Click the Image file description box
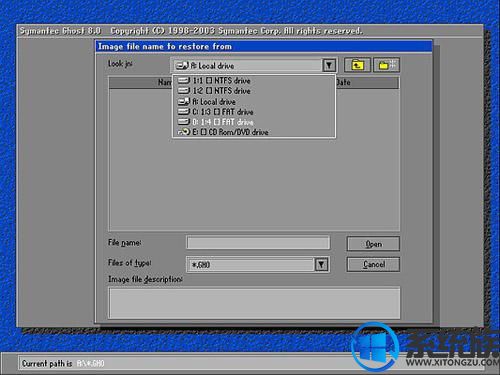The width and height of the screenshot is (500, 375). point(254,303)
